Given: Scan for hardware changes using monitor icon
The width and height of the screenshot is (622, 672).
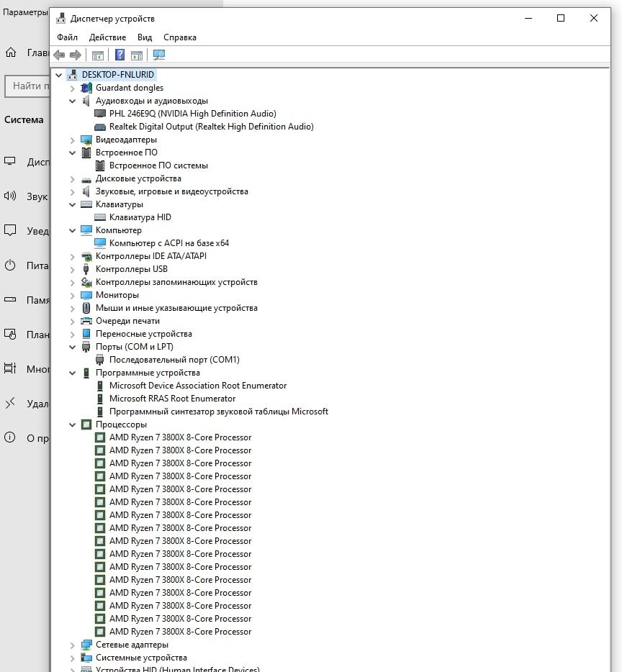Looking at the screenshot, I should (x=159, y=55).
